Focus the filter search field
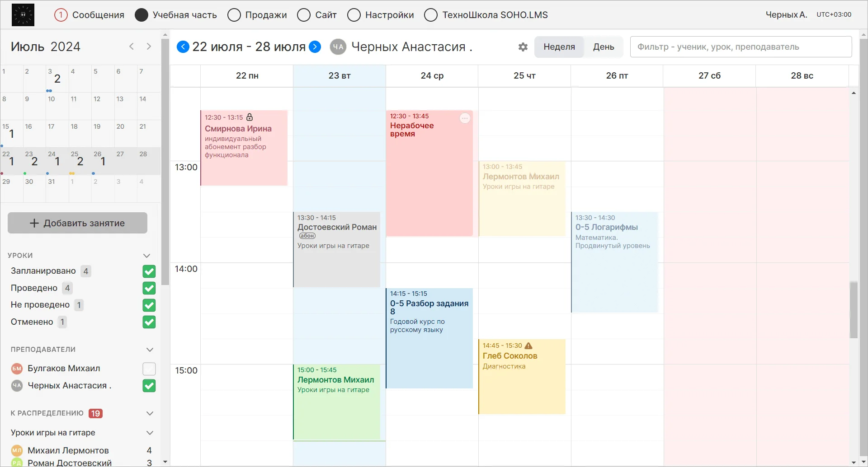This screenshot has width=868, height=467. [x=741, y=47]
